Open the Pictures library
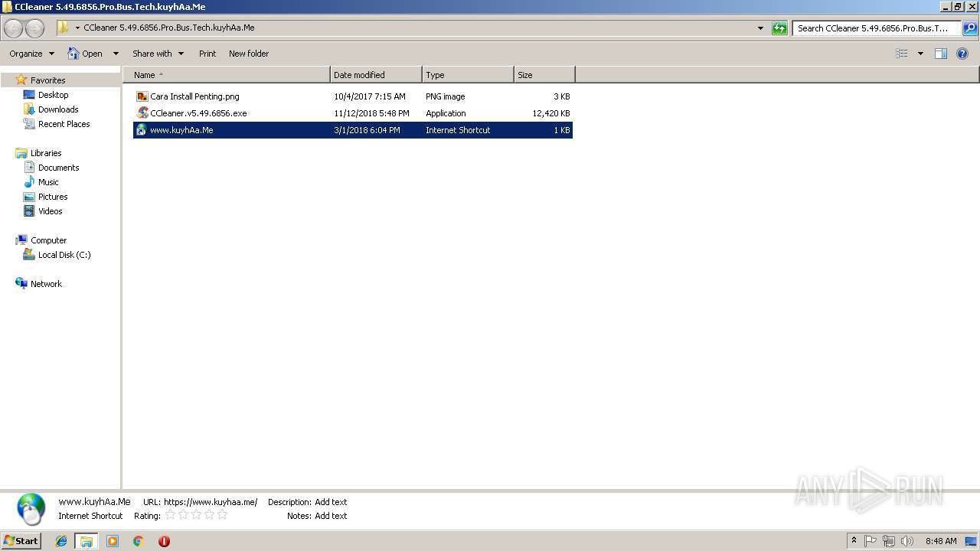Viewport: 980px width, 551px height. (53, 197)
